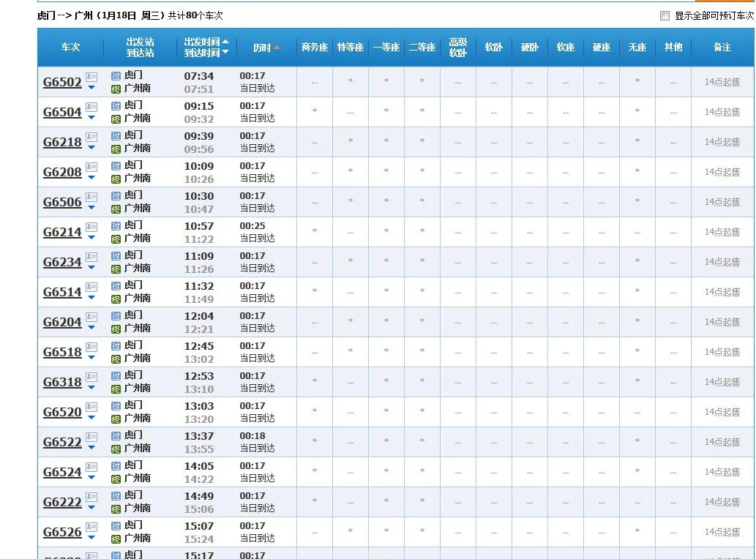Enable the 显示全部可预订车次 checkbox
Image resolution: width=756 pixels, height=559 pixels.
click(x=665, y=15)
